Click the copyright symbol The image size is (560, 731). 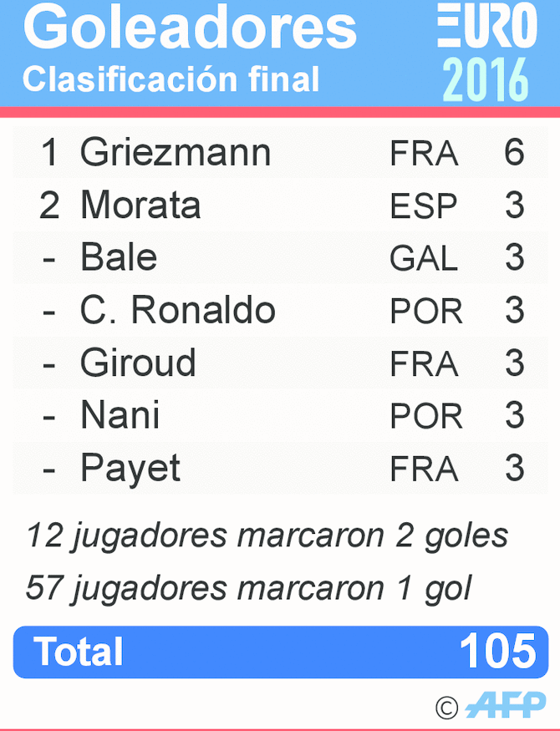(447, 708)
